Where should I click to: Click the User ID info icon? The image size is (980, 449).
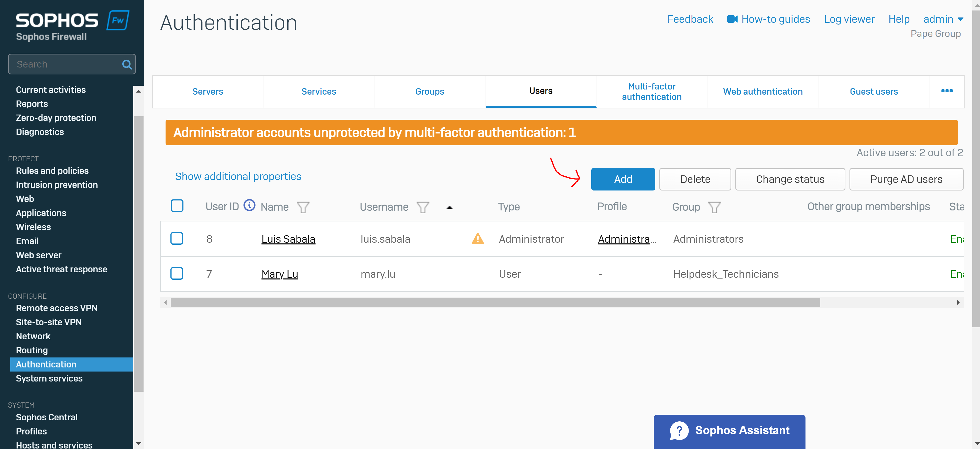(x=249, y=206)
